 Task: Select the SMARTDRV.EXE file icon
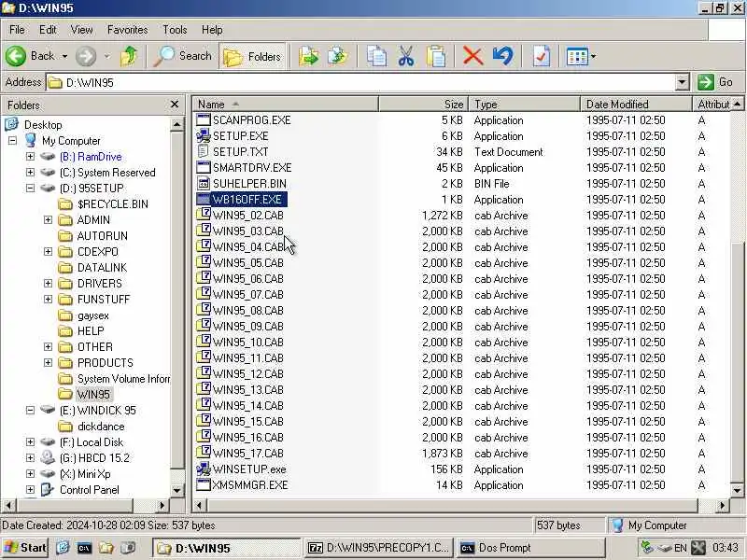(204, 167)
